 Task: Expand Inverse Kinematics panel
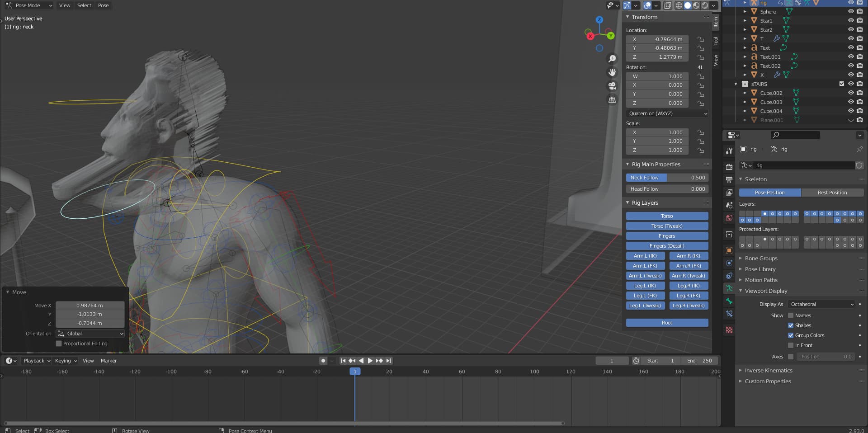[769, 371]
